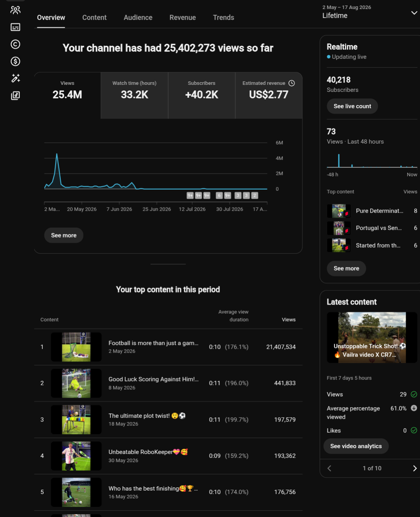Open the Subtitles icon in sidebar
The image size is (420, 517).
pos(16,27)
